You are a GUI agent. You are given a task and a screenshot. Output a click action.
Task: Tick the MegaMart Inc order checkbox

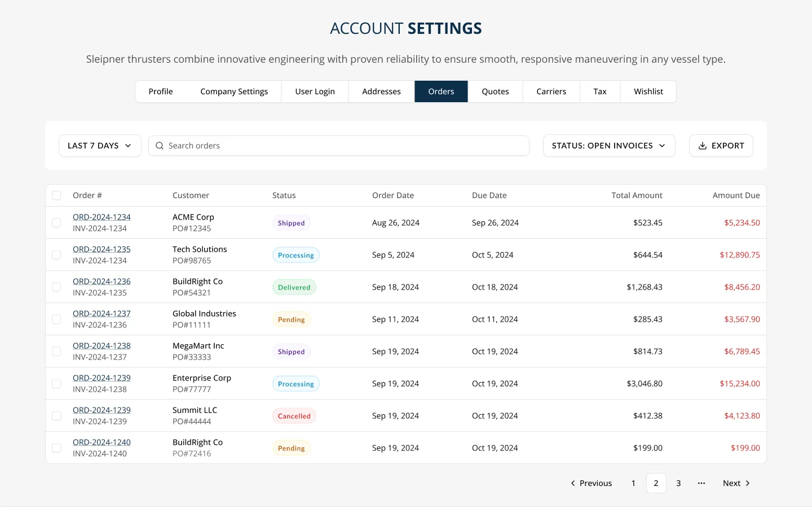click(56, 352)
